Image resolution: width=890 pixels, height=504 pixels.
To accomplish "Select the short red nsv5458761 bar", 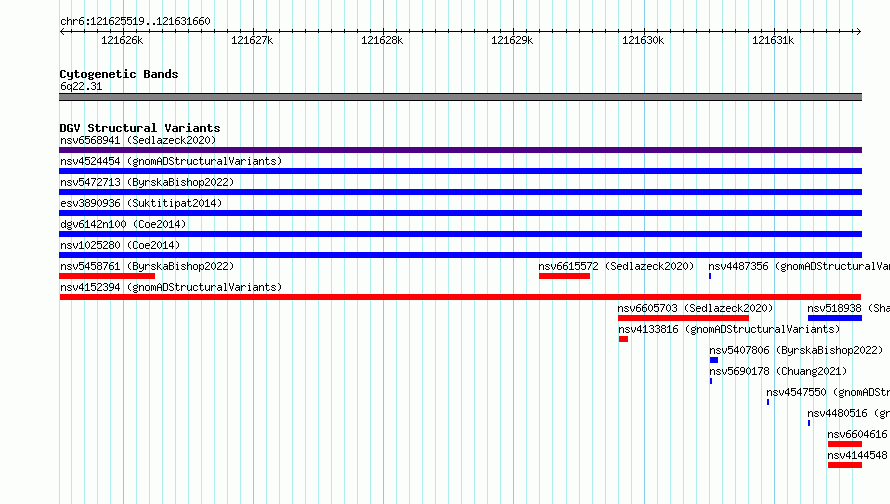I will 107,276.
